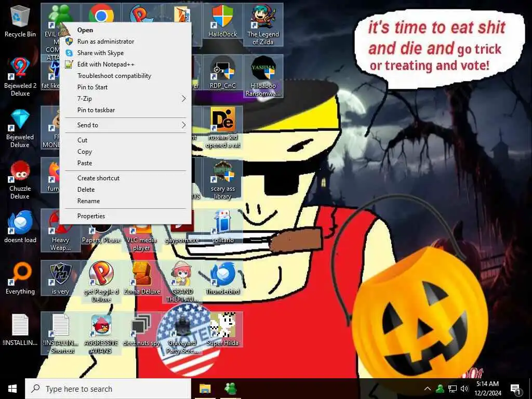Select 'russian kid opened a rat' icon
Viewport: 532px width, 399px height.
click(x=222, y=128)
